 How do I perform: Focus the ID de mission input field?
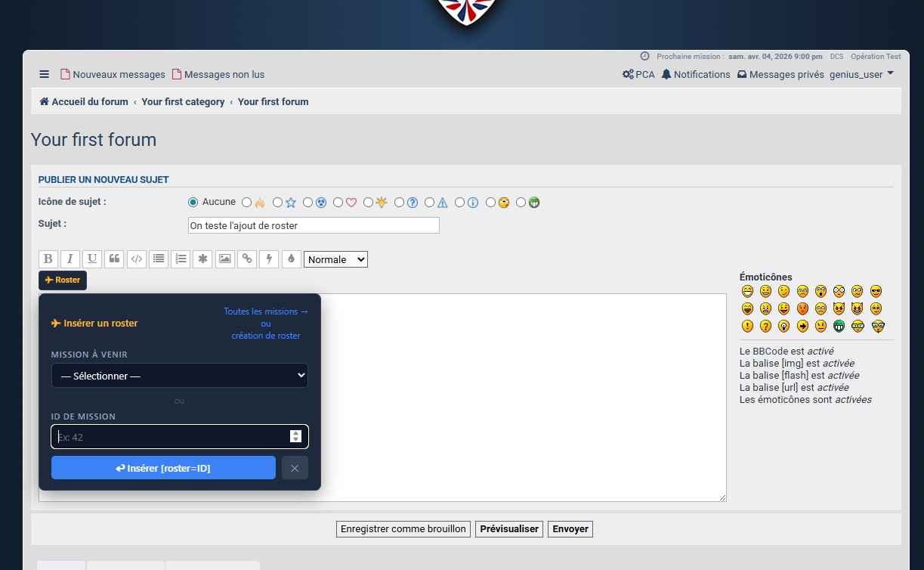[180, 437]
